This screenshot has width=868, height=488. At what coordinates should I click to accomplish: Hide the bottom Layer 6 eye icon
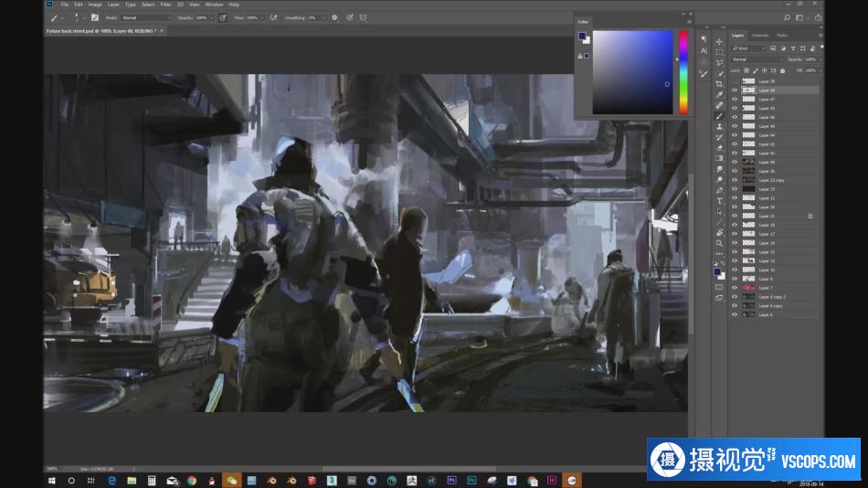[735, 314]
